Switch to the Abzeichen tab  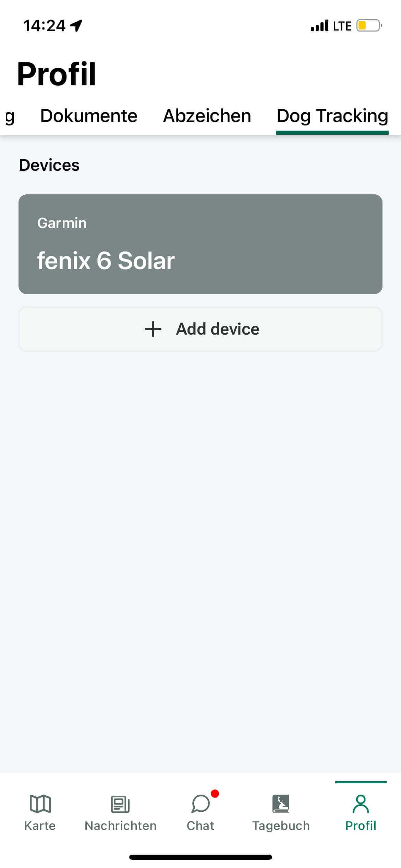point(207,116)
